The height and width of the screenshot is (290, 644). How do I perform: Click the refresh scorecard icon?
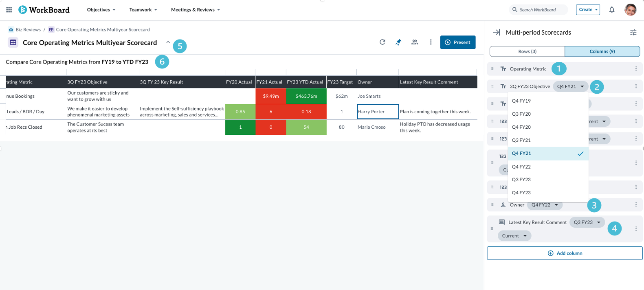(382, 42)
